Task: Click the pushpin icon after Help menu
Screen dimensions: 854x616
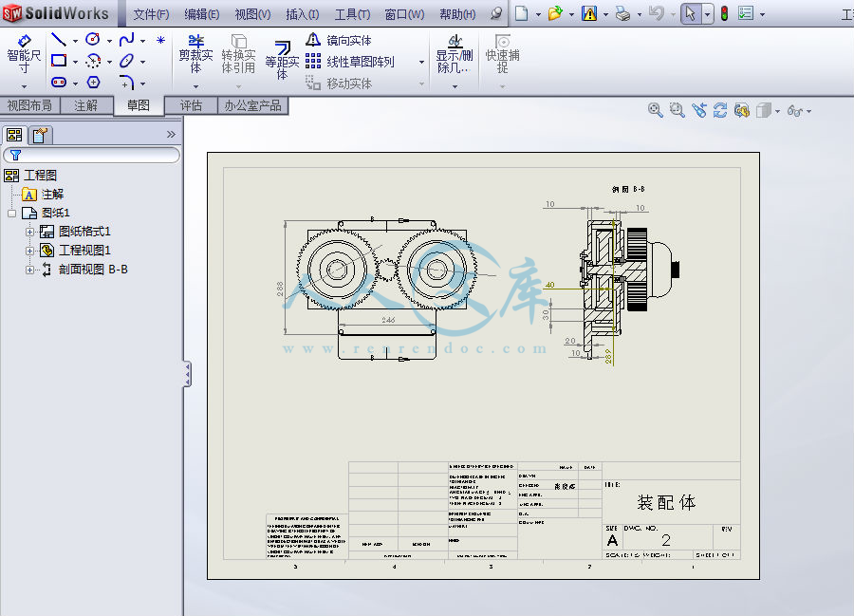Action: [495, 13]
